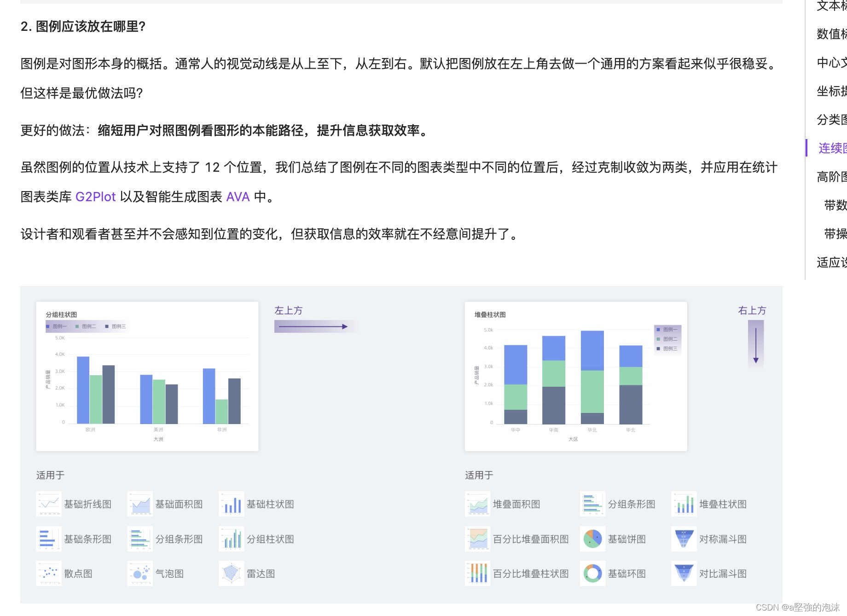Open the G2Plot link
Screen dimensions: 847x616
(95, 197)
